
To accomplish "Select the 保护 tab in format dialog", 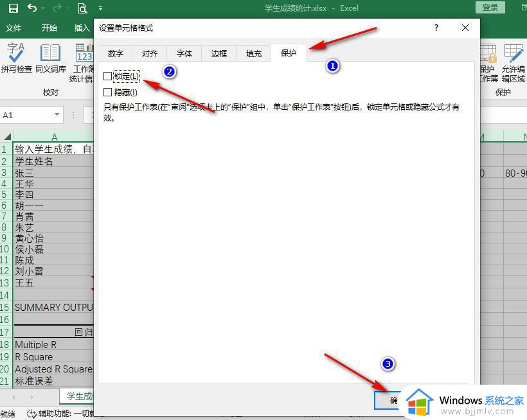I will coord(289,53).
